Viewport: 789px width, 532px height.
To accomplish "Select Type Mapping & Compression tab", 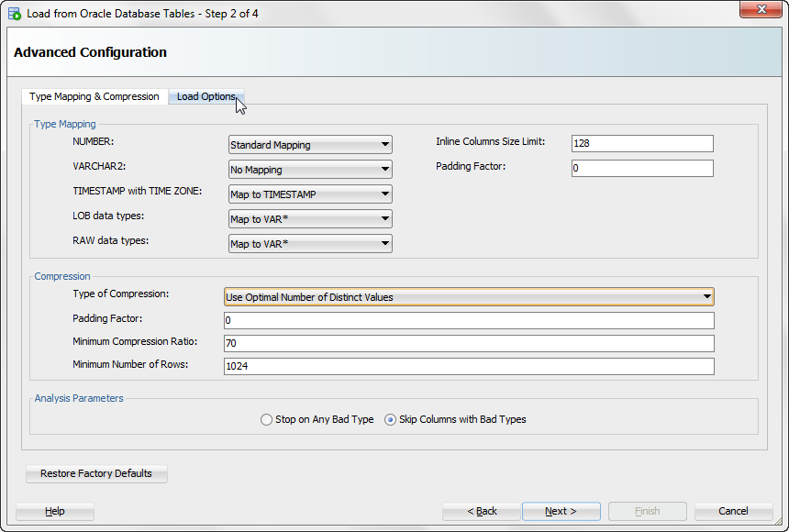I will pos(94,96).
